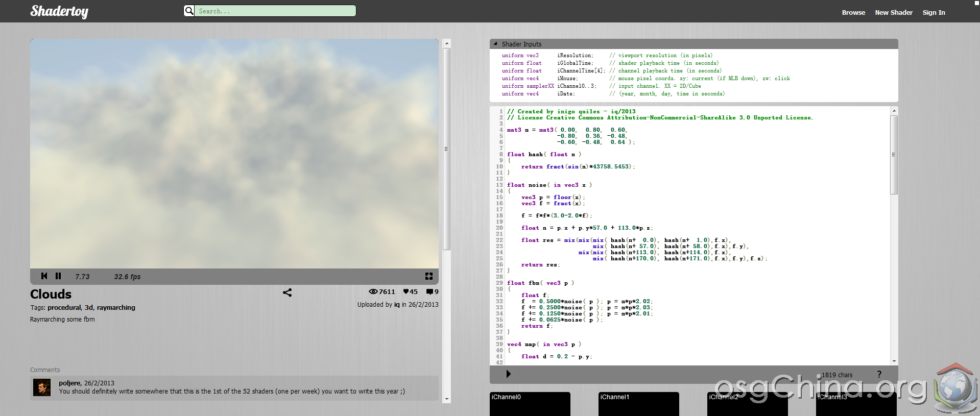Click Sign In
The width and height of the screenshot is (980, 416).
(934, 13)
